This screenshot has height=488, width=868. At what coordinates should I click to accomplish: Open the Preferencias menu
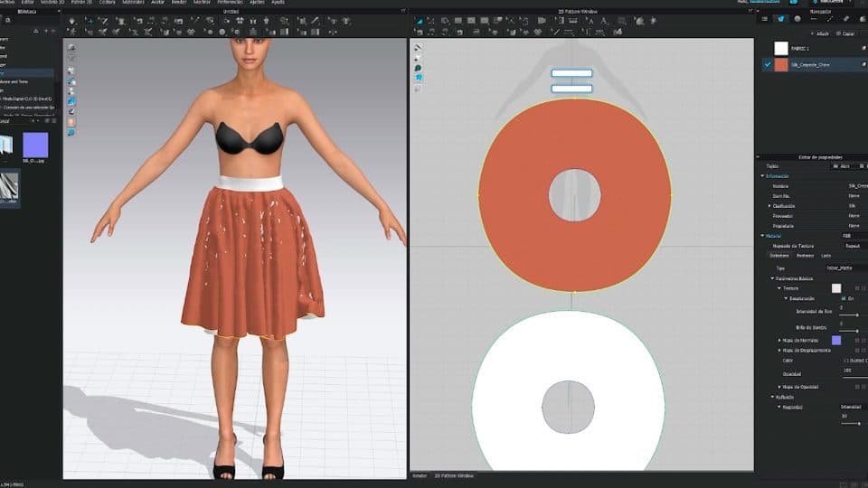point(230,2)
